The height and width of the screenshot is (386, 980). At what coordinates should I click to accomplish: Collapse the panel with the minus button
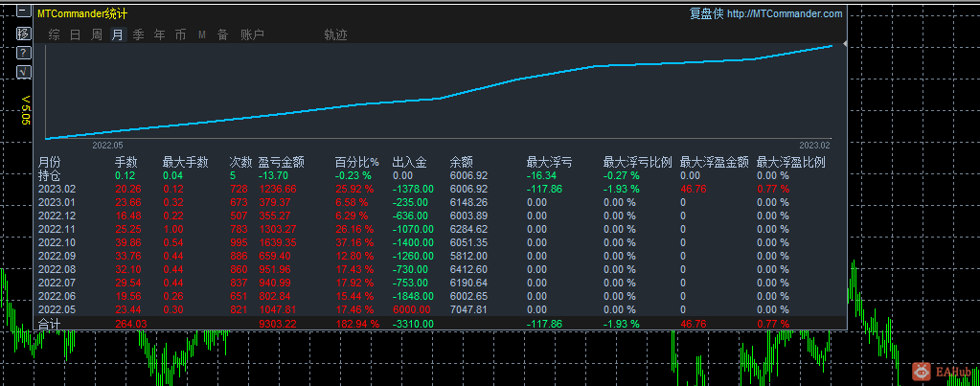pos(23,11)
